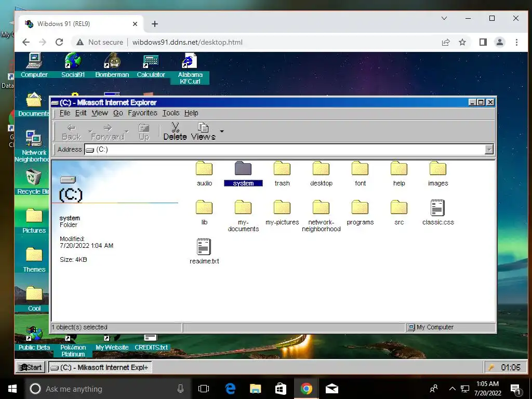
Task: Open the Social91 desktop shortcut
Action: coord(73,65)
